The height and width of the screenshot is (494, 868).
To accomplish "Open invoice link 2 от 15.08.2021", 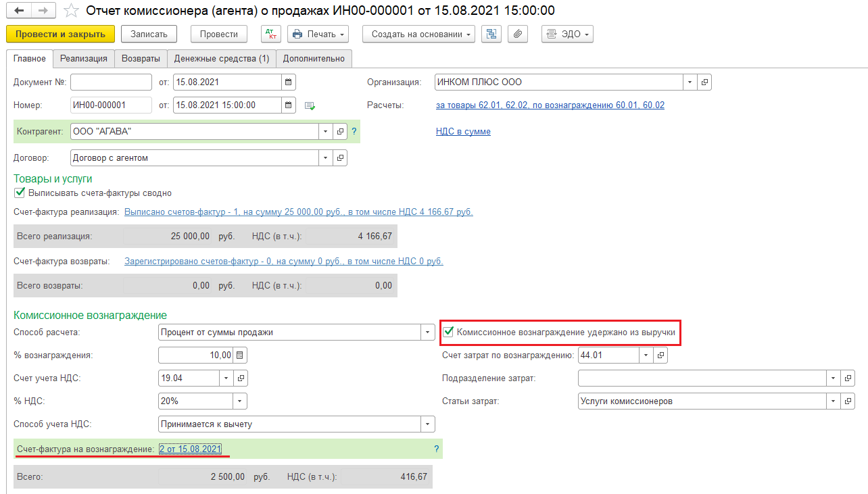I will click(x=190, y=449).
